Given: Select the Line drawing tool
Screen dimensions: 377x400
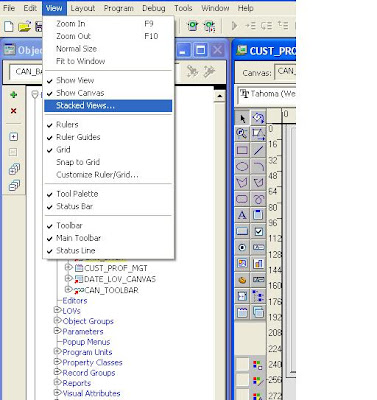Looking at the screenshot, I should click(258, 150).
